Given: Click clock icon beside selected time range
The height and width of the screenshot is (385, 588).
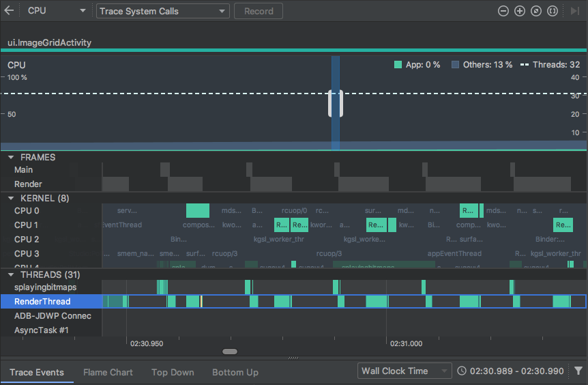Looking at the screenshot, I should click(462, 371).
